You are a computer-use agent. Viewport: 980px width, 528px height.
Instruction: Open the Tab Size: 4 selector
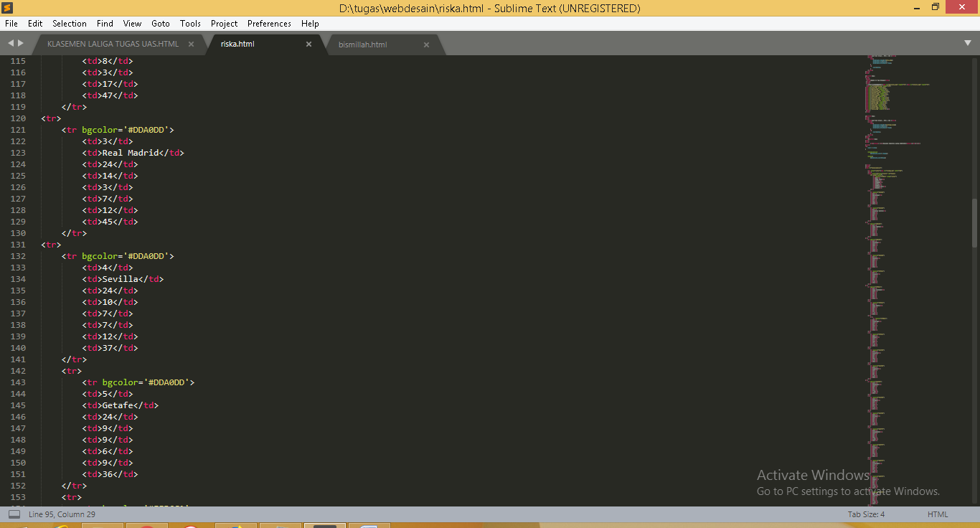click(x=866, y=514)
